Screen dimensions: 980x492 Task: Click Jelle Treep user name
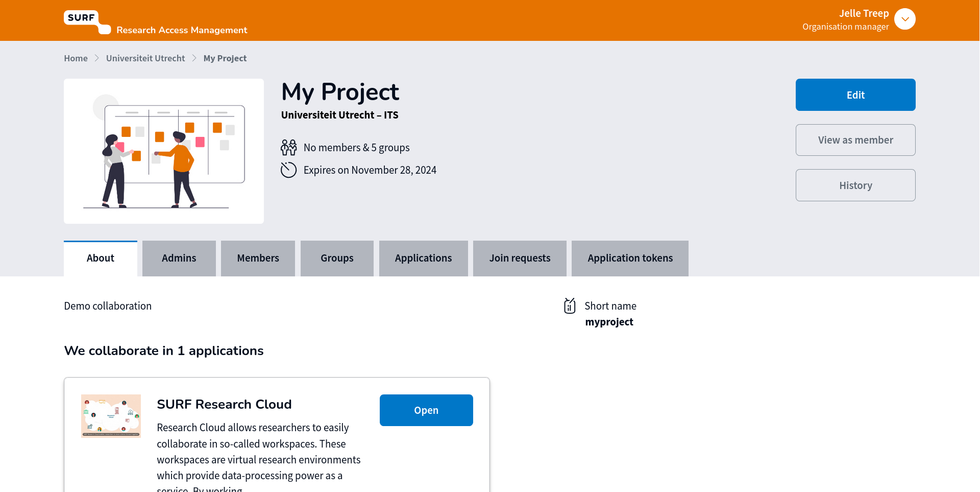(864, 13)
